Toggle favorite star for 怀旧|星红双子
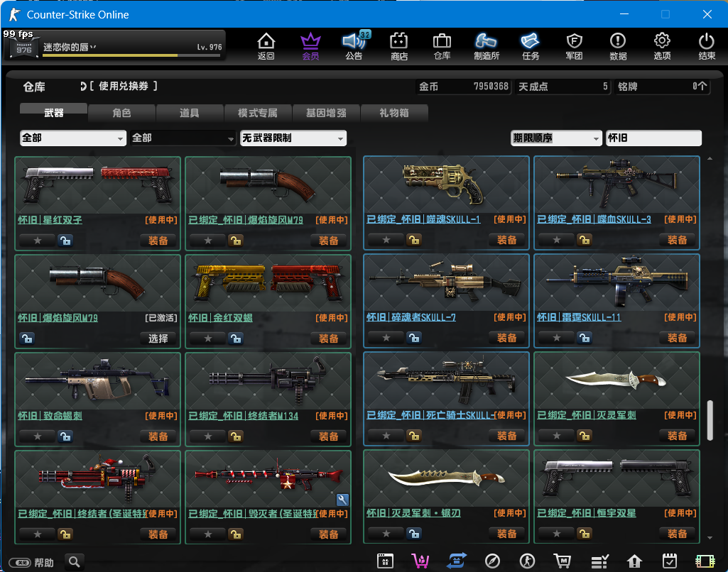This screenshot has height=572, width=728. pos(38,241)
